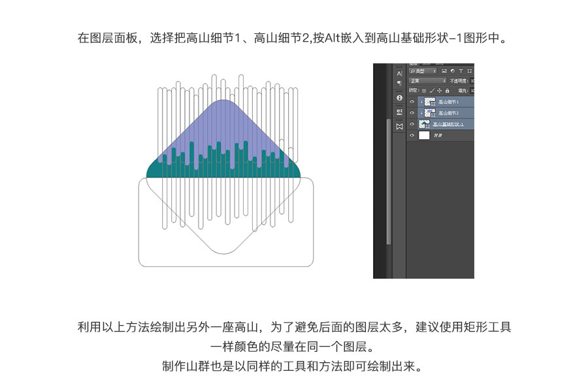Image resolution: width=588 pixels, height=376 pixels.
Task: Switch to the 通道 panel tab
Action: 427,64
